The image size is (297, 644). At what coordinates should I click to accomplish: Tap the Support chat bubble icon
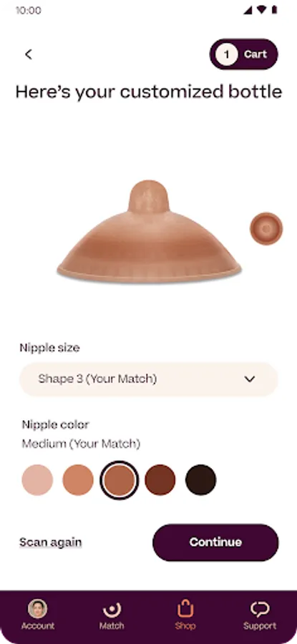(260, 610)
